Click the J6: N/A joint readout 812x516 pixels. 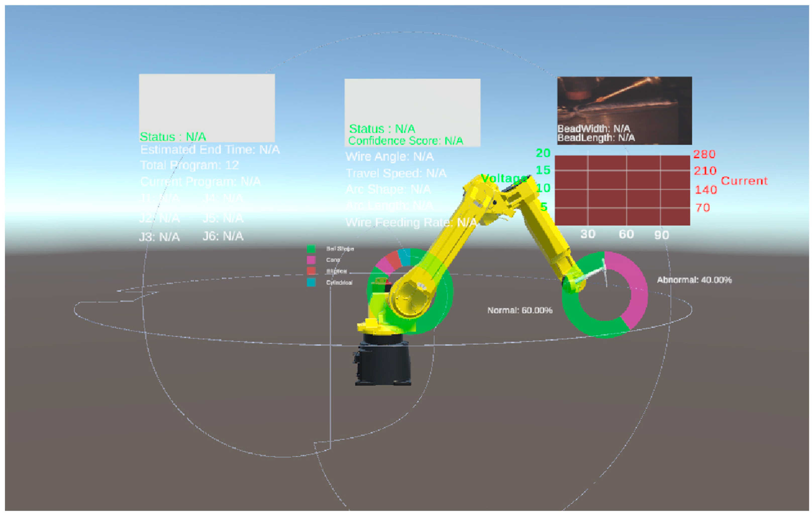(x=223, y=236)
